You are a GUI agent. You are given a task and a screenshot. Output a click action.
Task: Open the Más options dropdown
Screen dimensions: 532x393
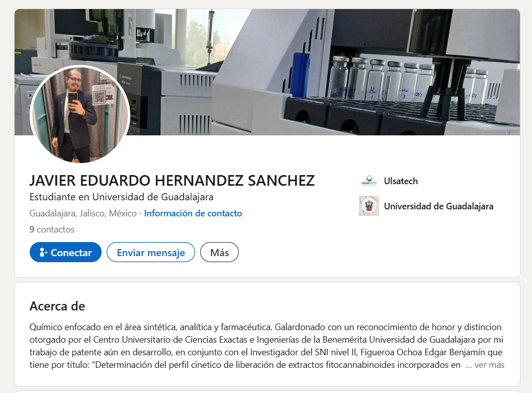pyautogui.click(x=219, y=252)
